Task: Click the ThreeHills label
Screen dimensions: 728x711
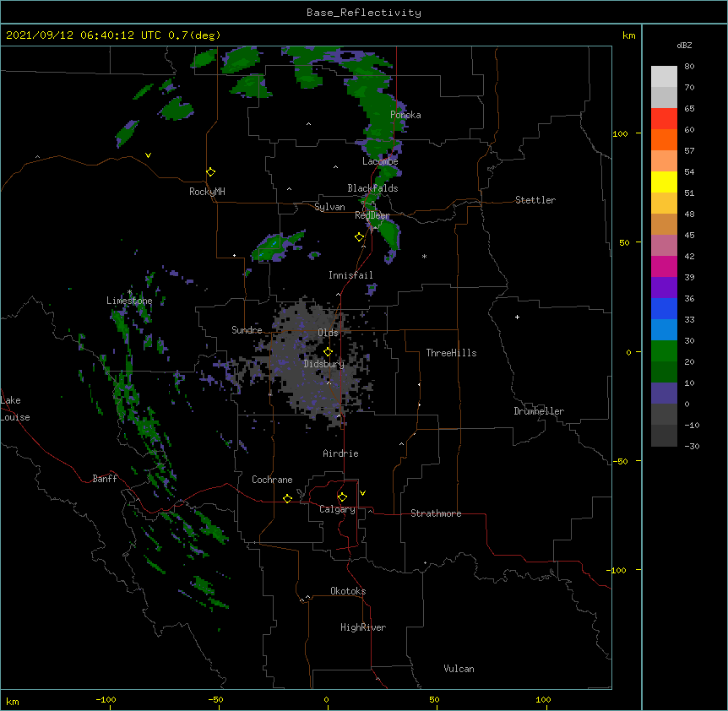Action: point(451,353)
